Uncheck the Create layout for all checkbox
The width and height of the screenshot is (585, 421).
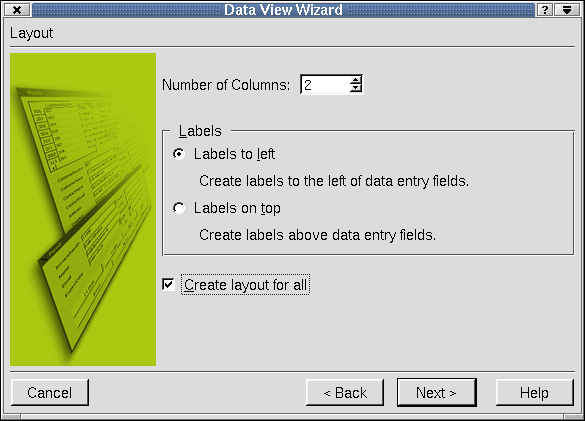[x=168, y=284]
